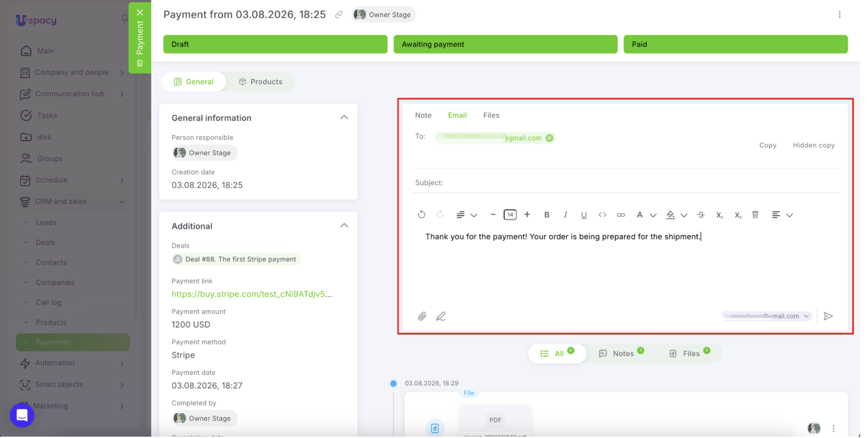
Task: Select the General tab
Action: click(x=194, y=82)
